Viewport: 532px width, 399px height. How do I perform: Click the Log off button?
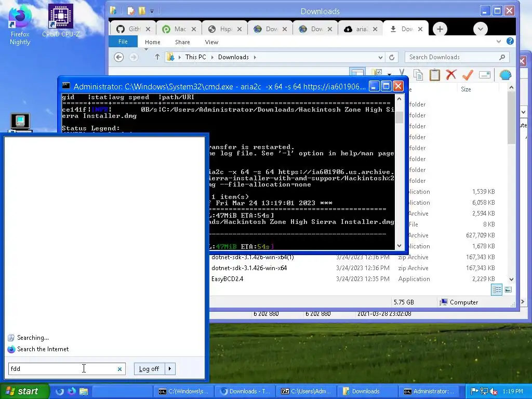coord(149,369)
